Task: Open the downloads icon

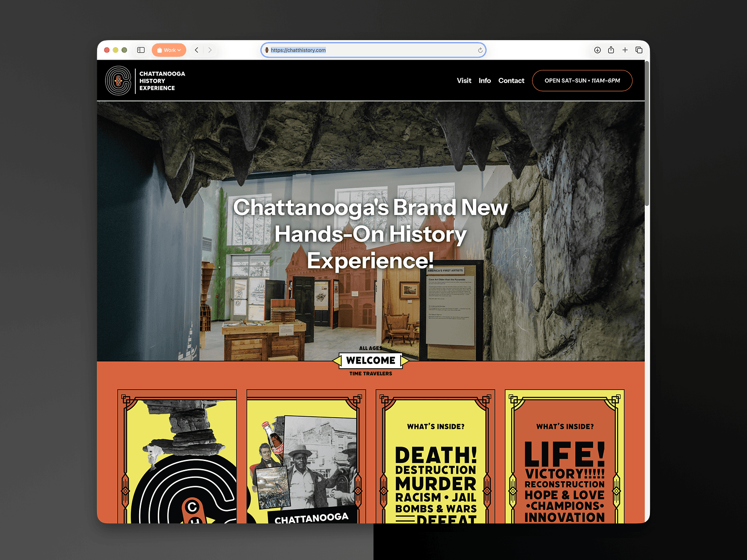Action: click(x=597, y=50)
